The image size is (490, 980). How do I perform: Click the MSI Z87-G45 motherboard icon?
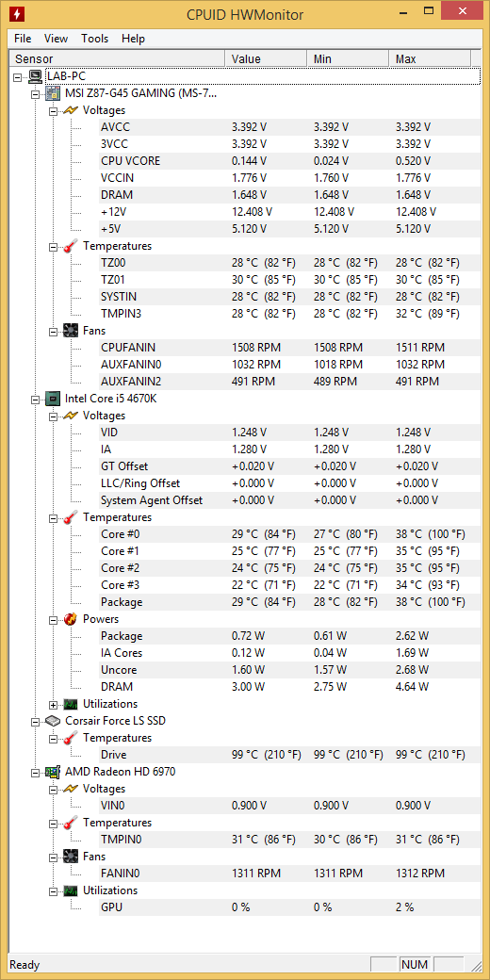pyautogui.click(x=53, y=93)
